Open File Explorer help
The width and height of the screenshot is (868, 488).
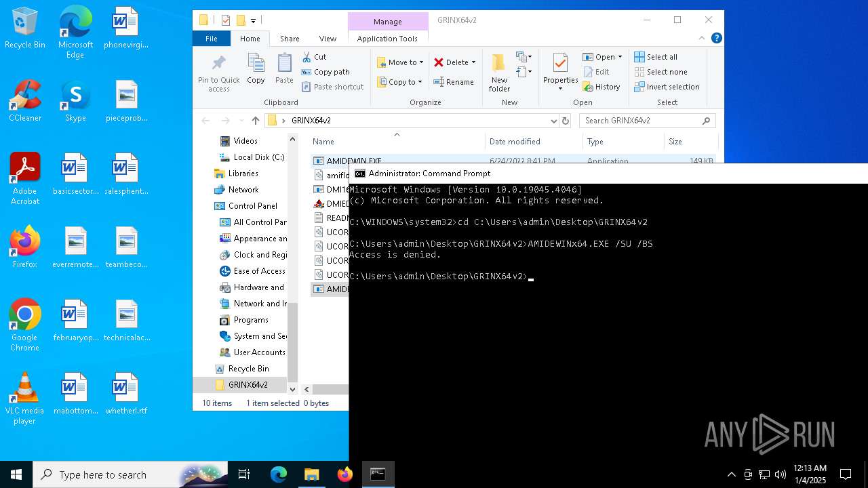[x=716, y=39]
